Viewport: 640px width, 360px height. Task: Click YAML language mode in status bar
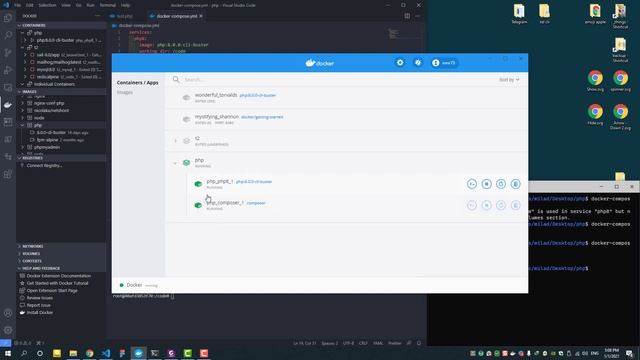pyautogui.click(x=378, y=343)
